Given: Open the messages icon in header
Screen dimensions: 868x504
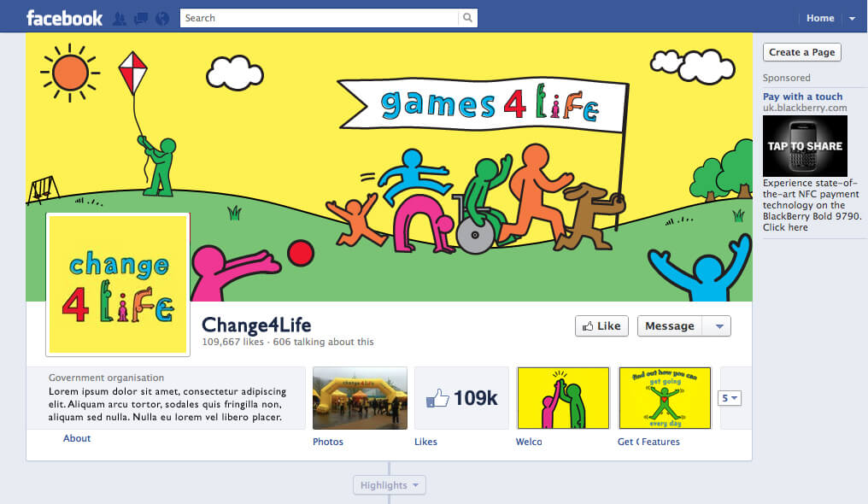Looking at the screenshot, I should tap(141, 19).
